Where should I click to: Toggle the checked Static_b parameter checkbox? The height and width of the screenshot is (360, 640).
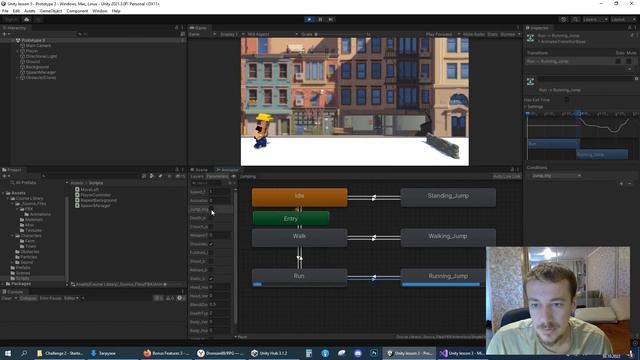pos(211,278)
